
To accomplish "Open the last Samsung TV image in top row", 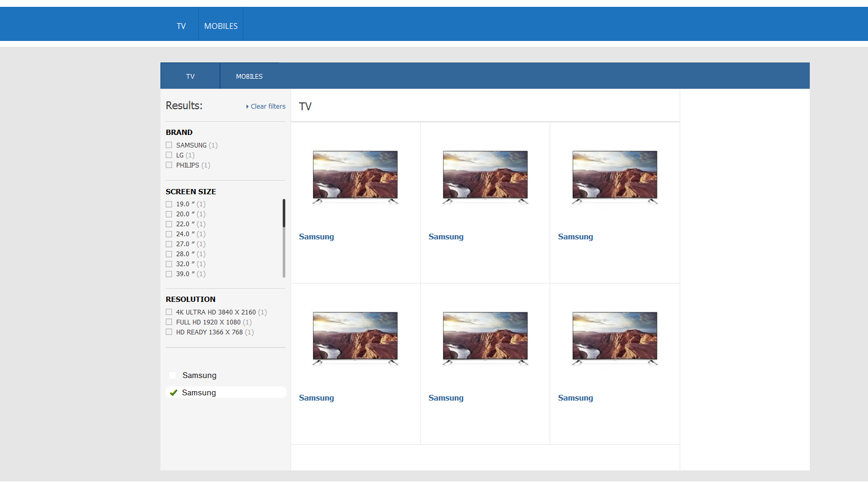I will pos(615,177).
